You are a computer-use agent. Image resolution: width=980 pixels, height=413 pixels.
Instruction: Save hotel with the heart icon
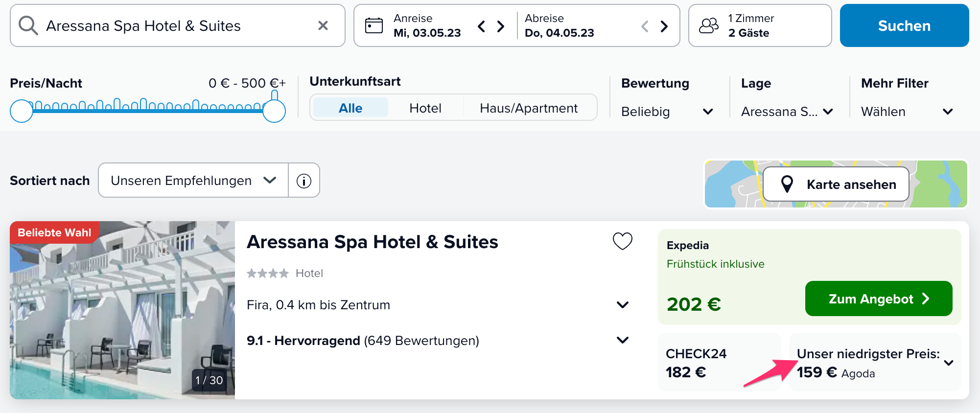623,241
